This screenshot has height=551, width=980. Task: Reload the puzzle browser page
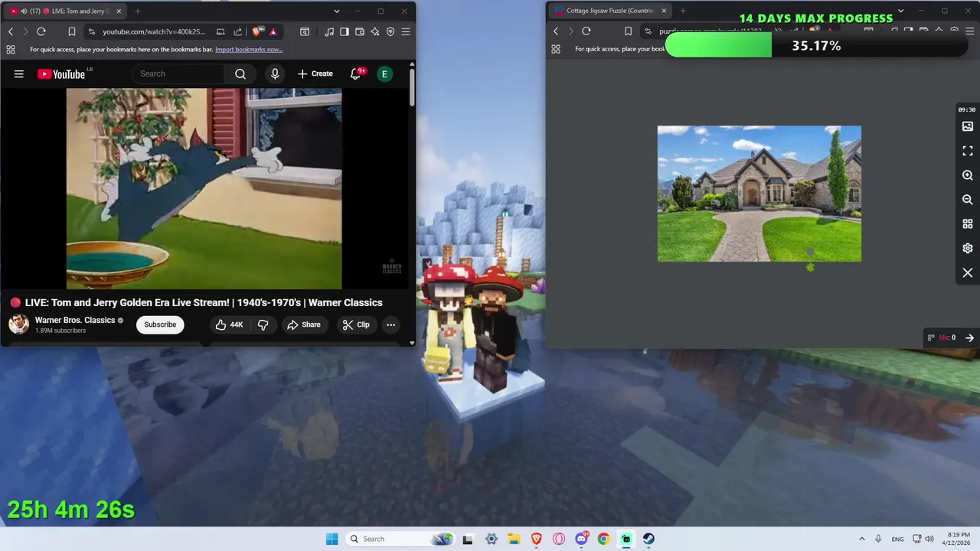(x=586, y=31)
